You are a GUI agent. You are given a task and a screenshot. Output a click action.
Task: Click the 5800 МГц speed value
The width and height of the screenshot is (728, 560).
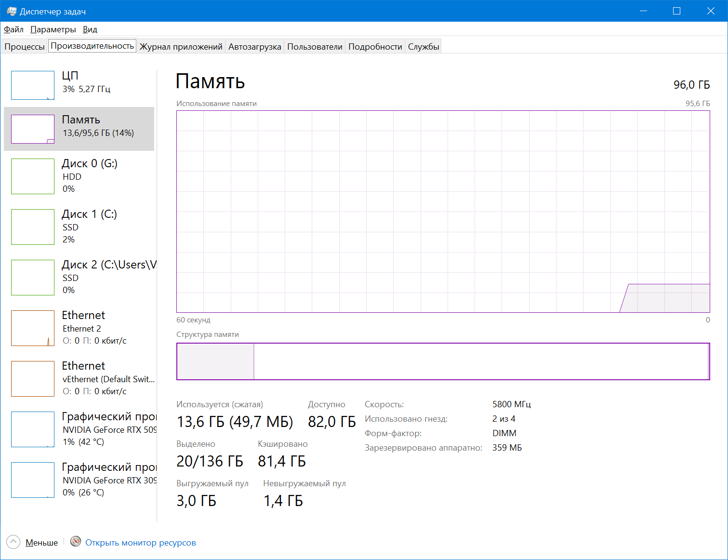click(x=512, y=404)
